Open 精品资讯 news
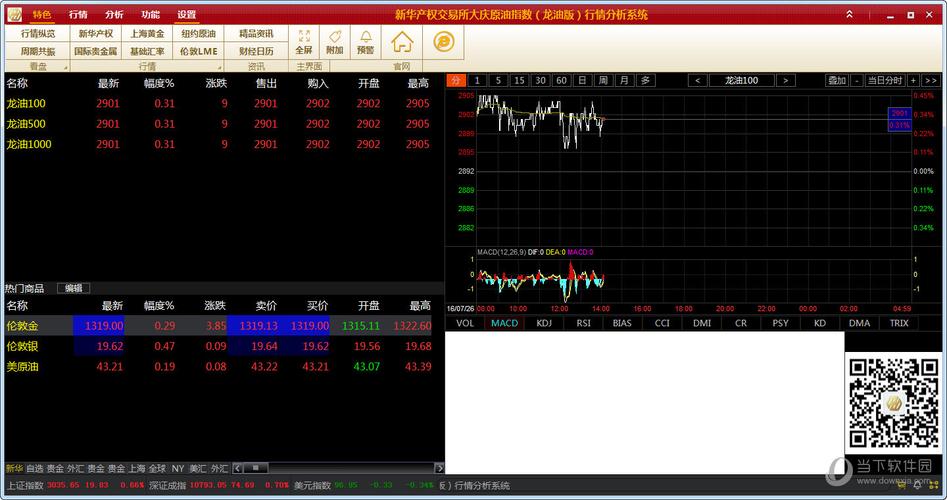 point(256,34)
